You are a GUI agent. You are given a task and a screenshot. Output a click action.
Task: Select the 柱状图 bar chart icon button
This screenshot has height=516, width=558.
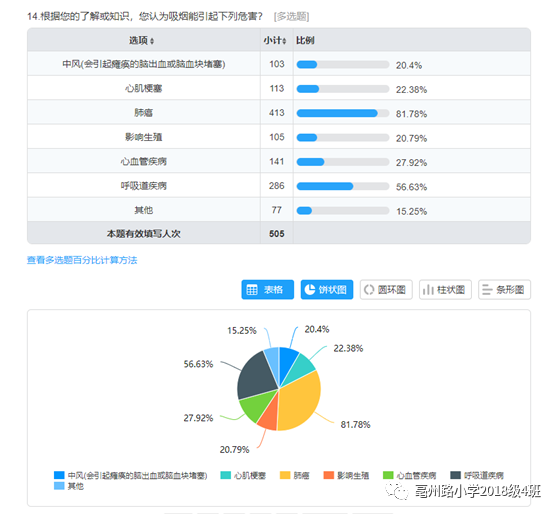[x=445, y=290]
